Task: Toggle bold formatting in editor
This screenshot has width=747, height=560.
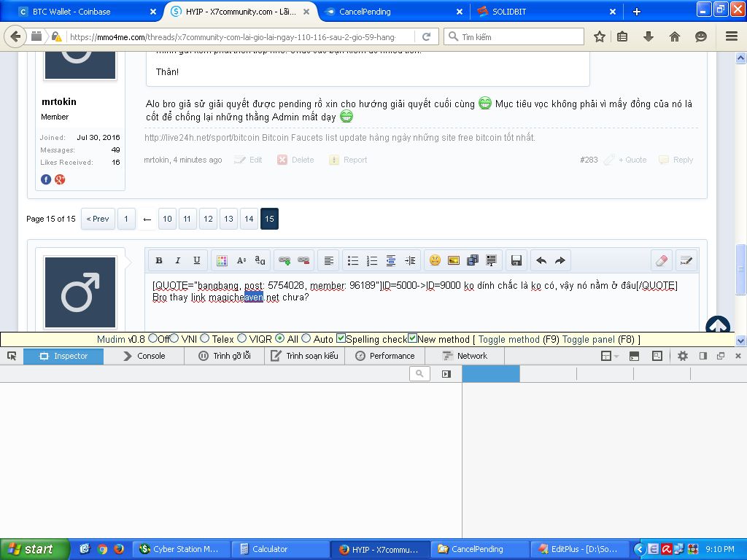Action: 159,260
